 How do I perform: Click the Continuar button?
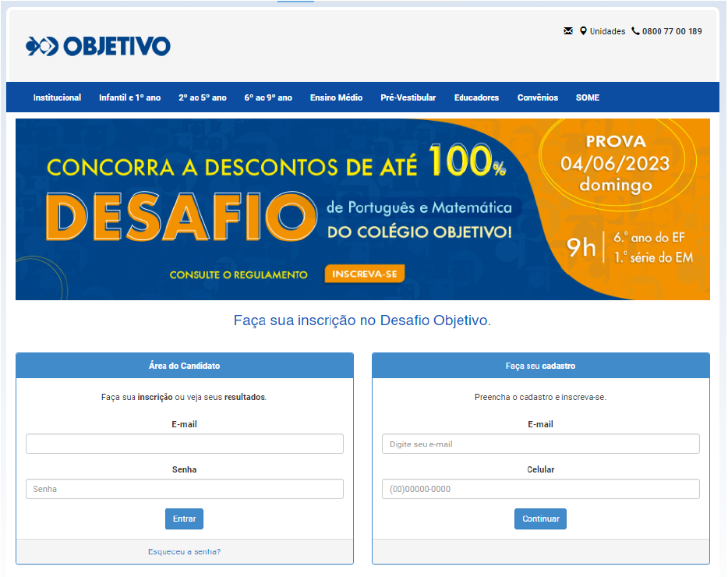540,519
